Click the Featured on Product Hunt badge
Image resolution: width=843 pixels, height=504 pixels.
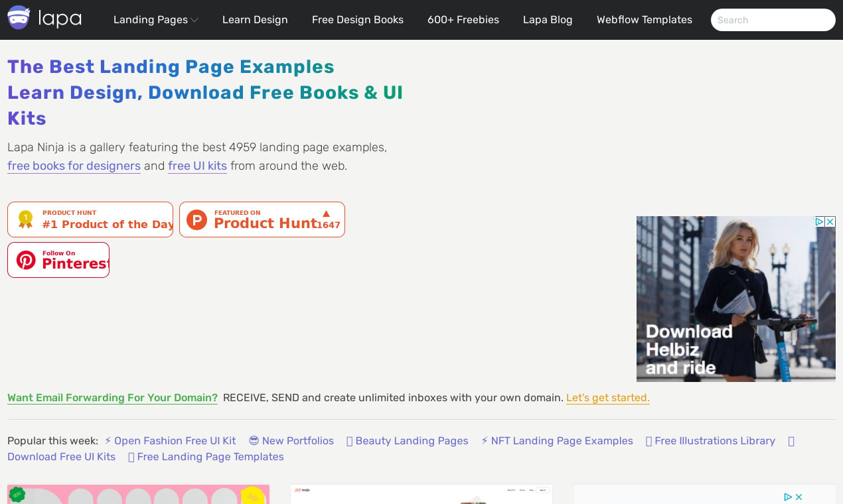tap(262, 220)
